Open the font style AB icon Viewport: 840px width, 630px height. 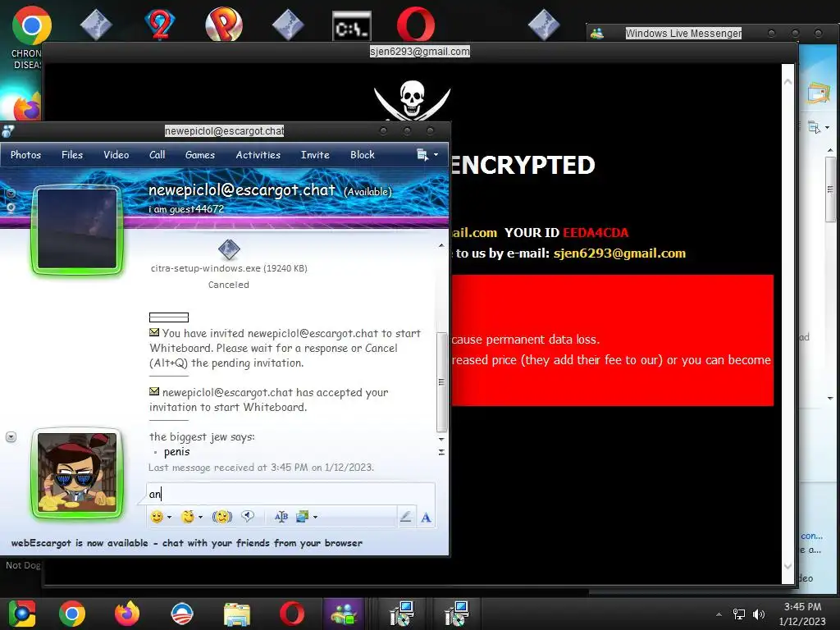(281, 517)
